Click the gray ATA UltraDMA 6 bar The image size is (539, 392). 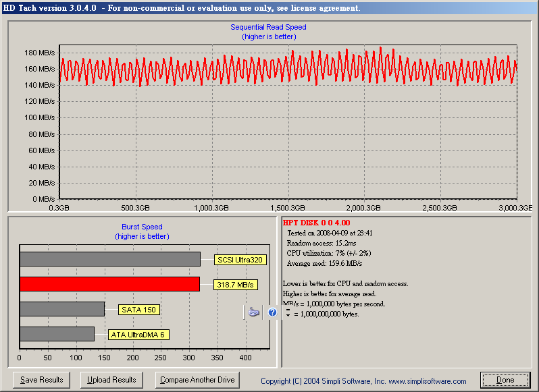(57, 334)
